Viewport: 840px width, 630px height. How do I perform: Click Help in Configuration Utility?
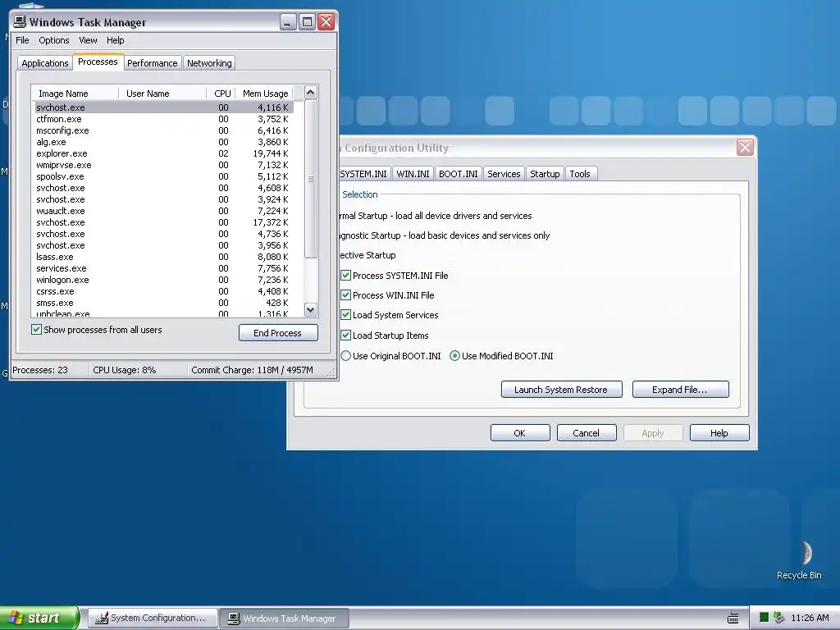[x=719, y=433]
